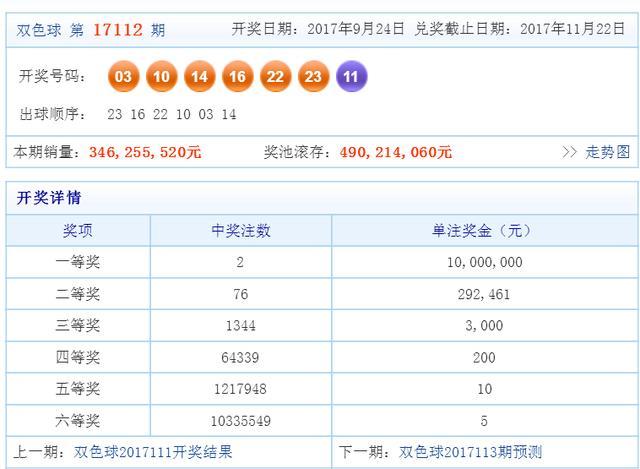Click the red ball numbered 22
Image resolution: width=640 pixels, height=469 pixels.
click(275, 76)
